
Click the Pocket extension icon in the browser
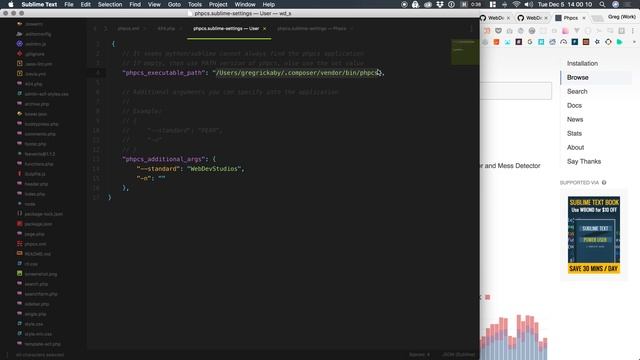(x=498, y=31)
